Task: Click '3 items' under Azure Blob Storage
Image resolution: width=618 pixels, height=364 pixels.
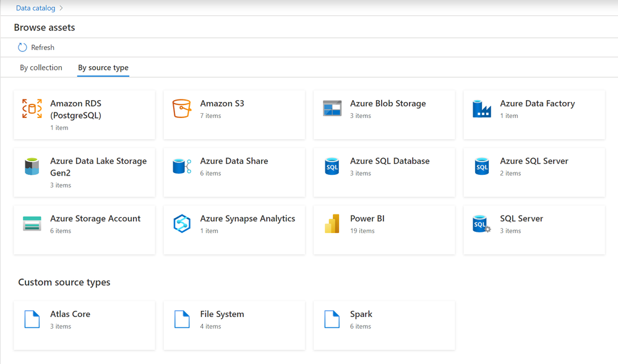Action: coord(360,116)
